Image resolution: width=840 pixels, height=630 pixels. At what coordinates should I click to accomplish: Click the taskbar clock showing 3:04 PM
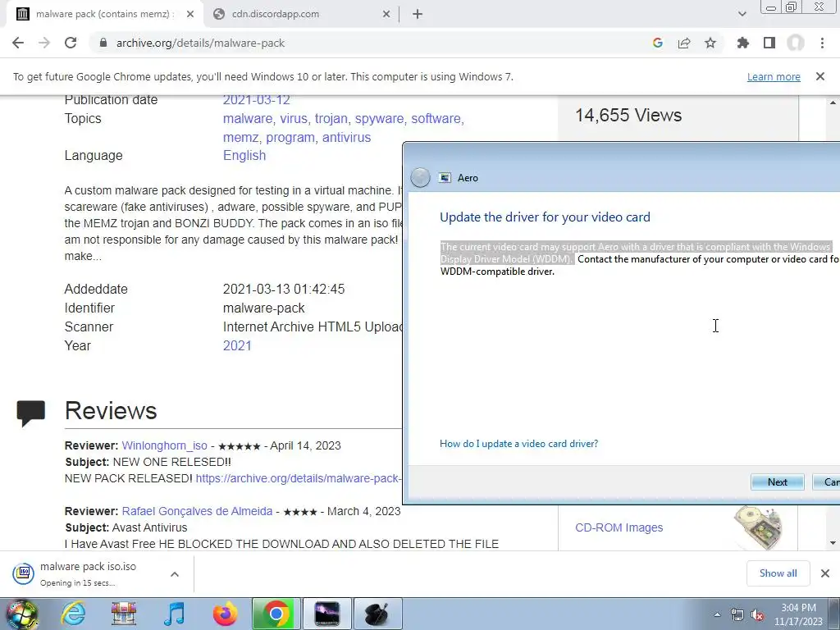(798, 614)
